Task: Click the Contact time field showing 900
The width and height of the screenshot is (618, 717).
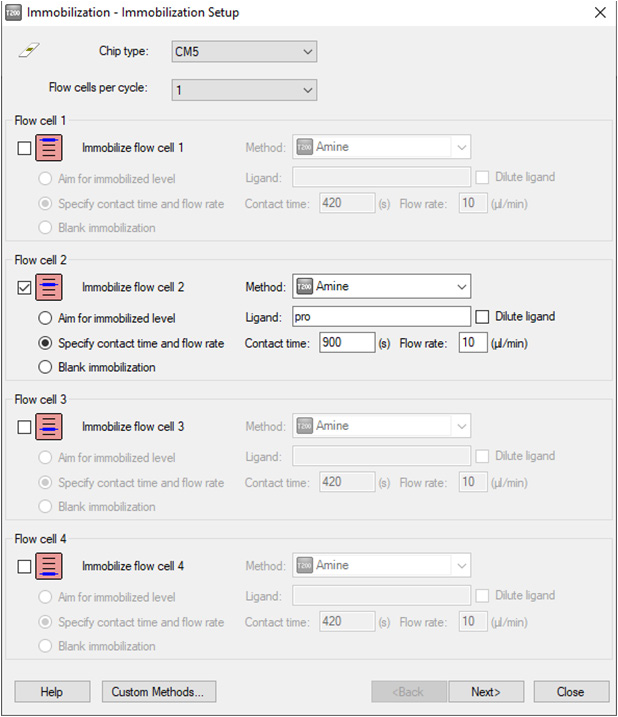Action: 346,343
